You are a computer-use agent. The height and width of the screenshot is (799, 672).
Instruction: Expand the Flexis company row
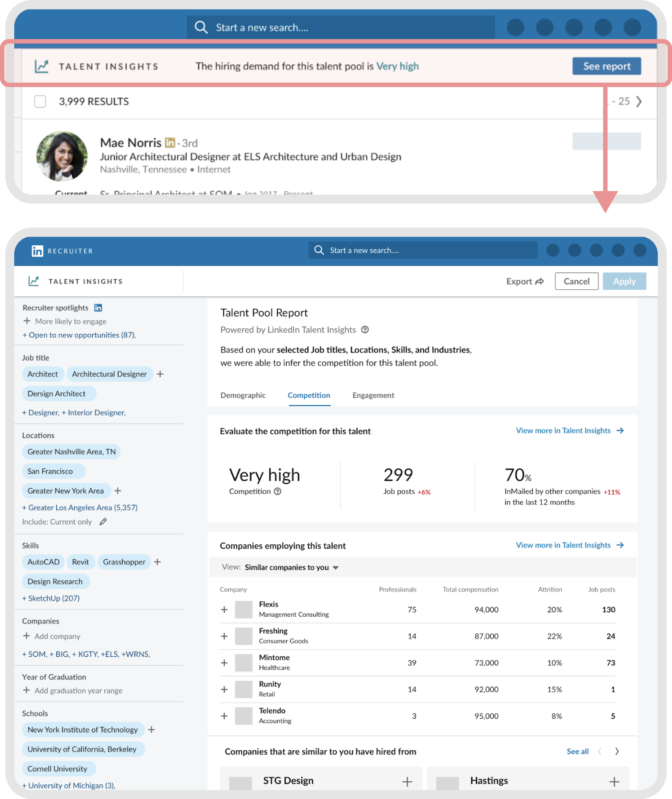coord(224,610)
